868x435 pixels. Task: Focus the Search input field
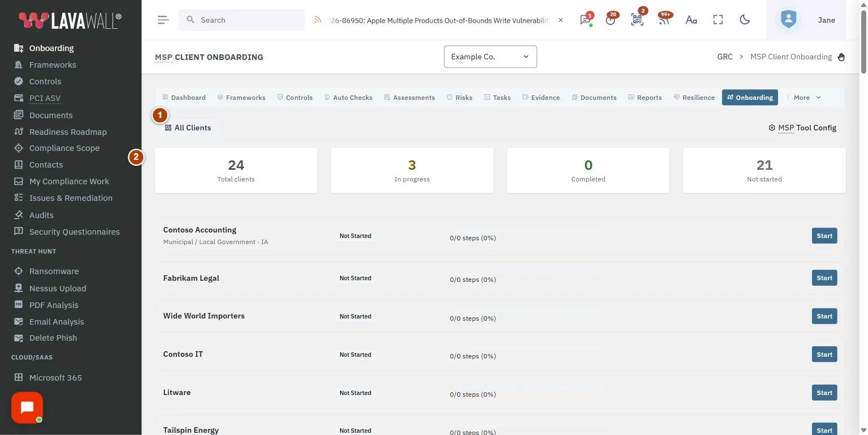click(241, 20)
